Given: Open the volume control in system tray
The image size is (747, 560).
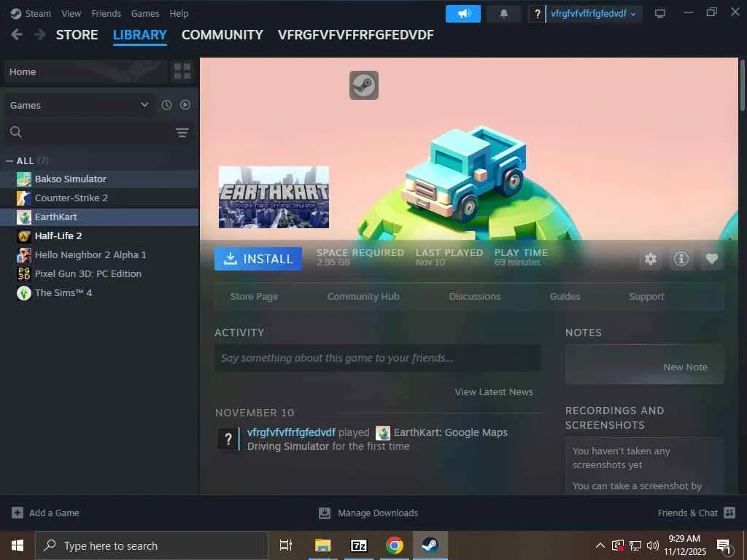Looking at the screenshot, I should 653,545.
